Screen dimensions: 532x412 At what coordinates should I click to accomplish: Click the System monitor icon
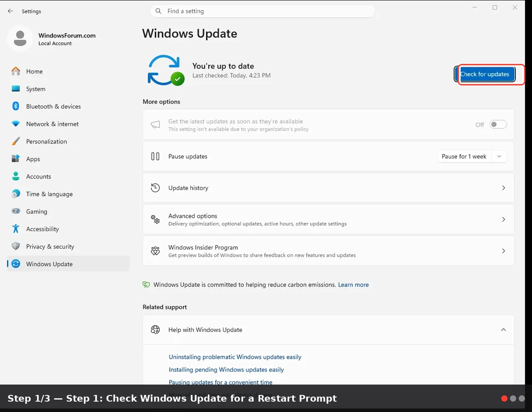[x=16, y=89]
